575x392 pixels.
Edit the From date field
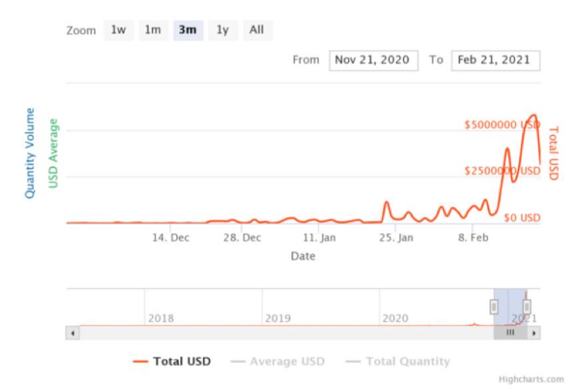[x=373, y=61]
